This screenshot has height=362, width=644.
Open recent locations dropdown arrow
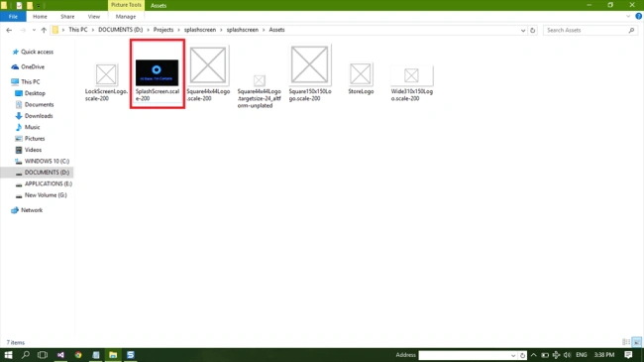[34, 30]
